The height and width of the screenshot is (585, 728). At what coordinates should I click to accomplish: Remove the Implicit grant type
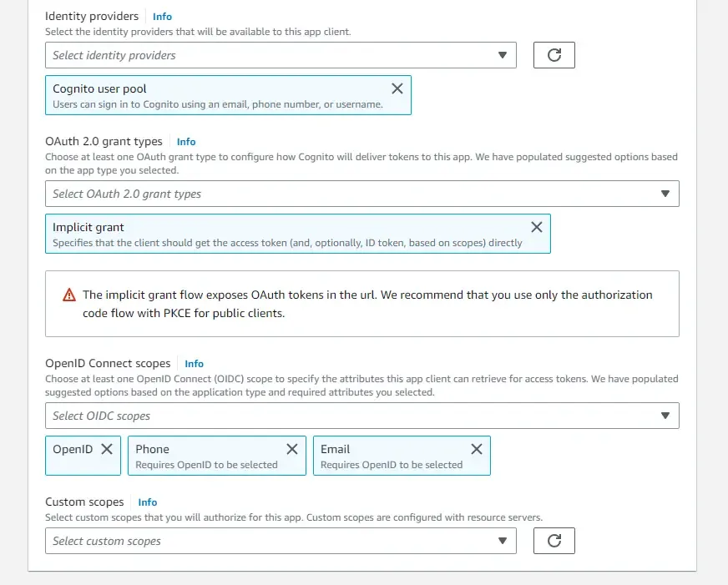(x=537, y=226)
